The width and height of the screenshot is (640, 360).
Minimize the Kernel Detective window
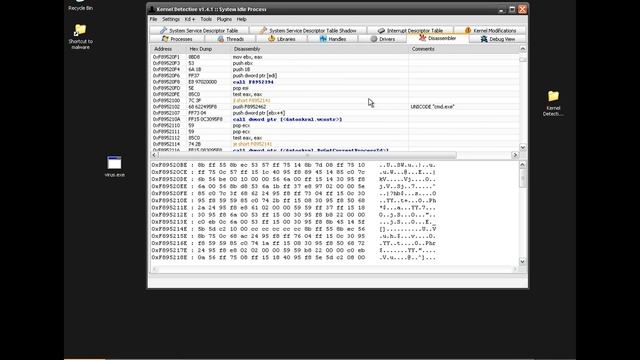pos(502,9)
